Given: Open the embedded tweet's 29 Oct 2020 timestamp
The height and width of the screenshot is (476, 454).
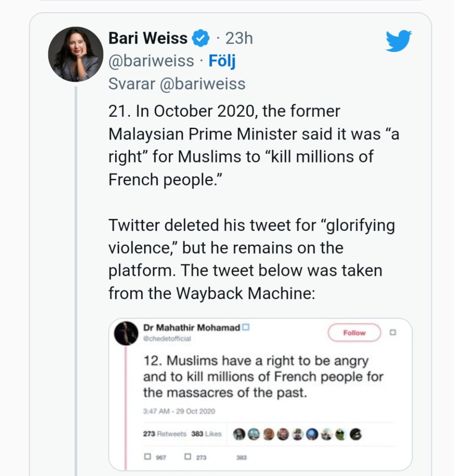Looking at the screenshot, I should coord(179,411).
